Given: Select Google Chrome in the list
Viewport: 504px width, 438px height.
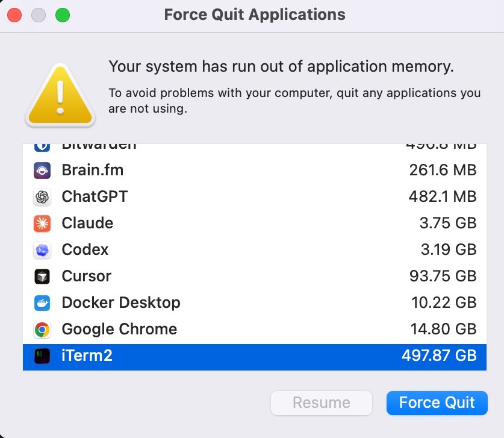Looking at the screenshot, I should click(x=119, y=330).
